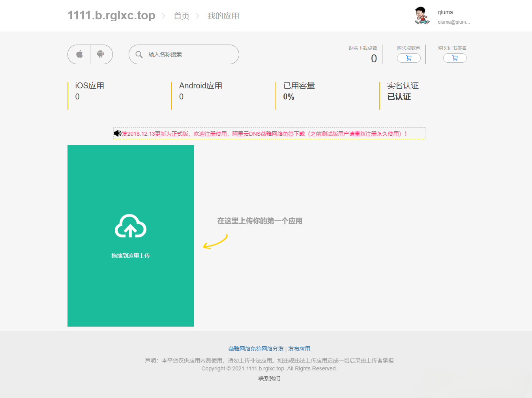This screenshot has height=398, width=532.
Task: Select the Android robot filter icon
Action: point(101,54)
